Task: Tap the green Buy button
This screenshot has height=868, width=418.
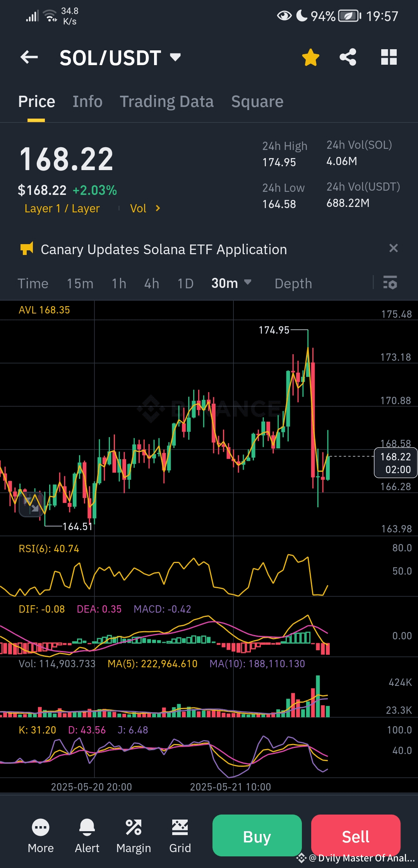Action: coord(257,835)
